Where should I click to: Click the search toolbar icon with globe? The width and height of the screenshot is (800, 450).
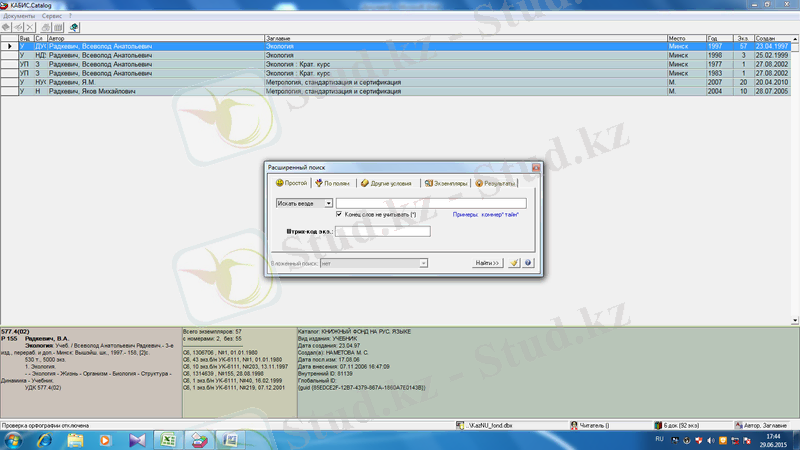click(x=74, y=26)
